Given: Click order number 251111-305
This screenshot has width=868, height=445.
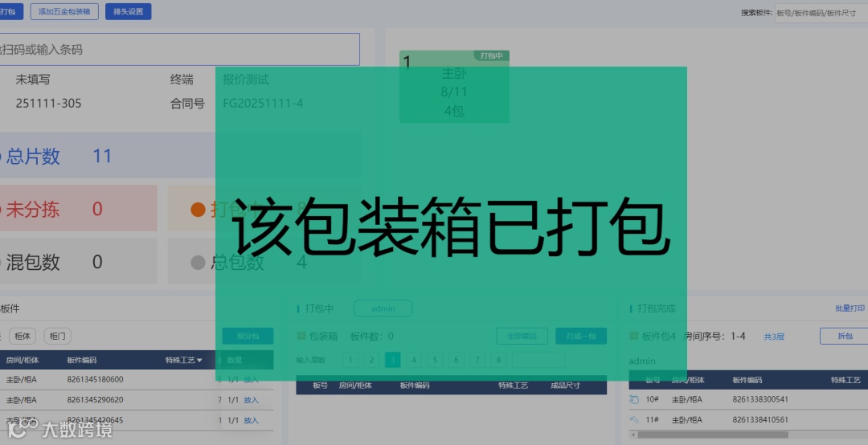Looking at the screenshot, I should click(x=49, y=103).
